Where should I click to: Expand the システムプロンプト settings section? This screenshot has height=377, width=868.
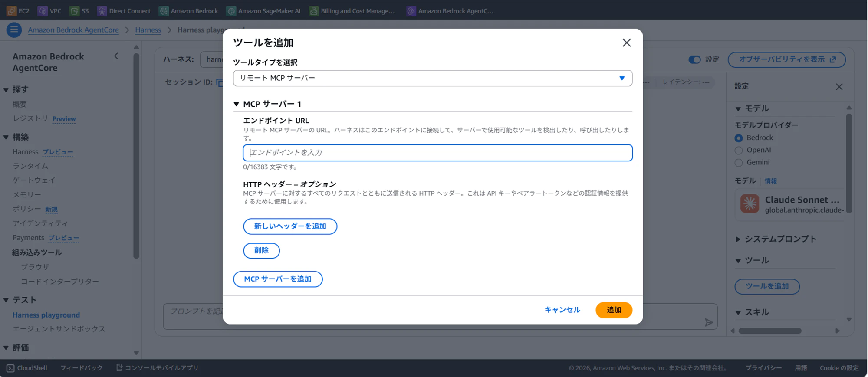click(x=738, y=239)
